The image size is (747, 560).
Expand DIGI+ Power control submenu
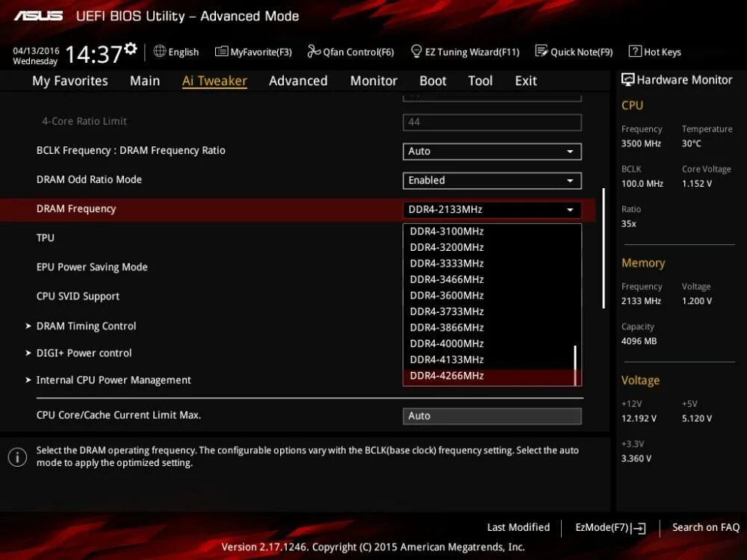point(84,353)
